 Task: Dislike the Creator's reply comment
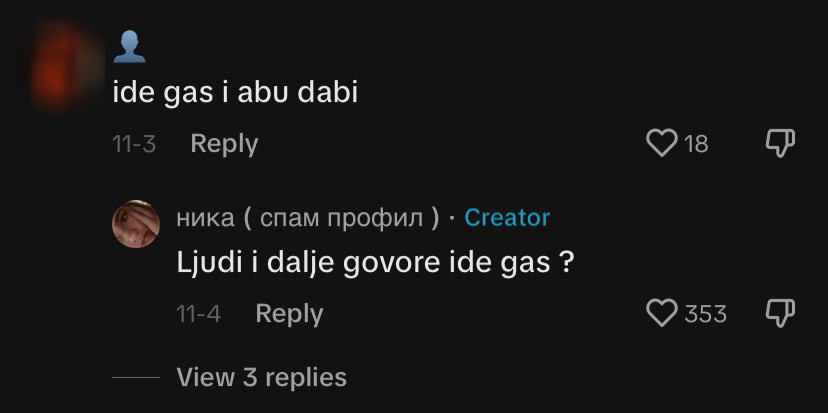click(x=780, y=313)
